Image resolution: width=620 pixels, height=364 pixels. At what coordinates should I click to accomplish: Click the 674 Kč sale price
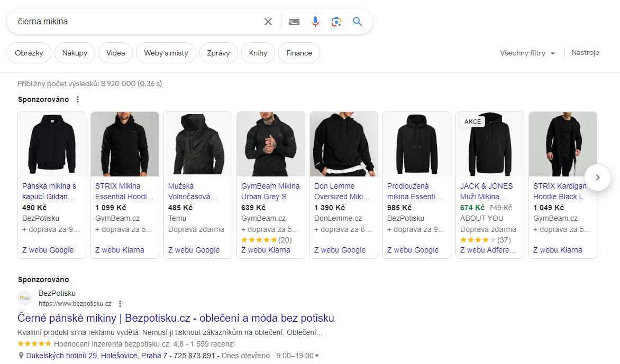(472, 208)
